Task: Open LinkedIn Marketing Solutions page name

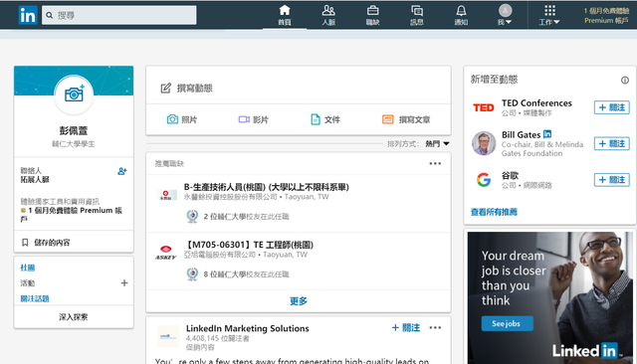Action: pos(248,328)
